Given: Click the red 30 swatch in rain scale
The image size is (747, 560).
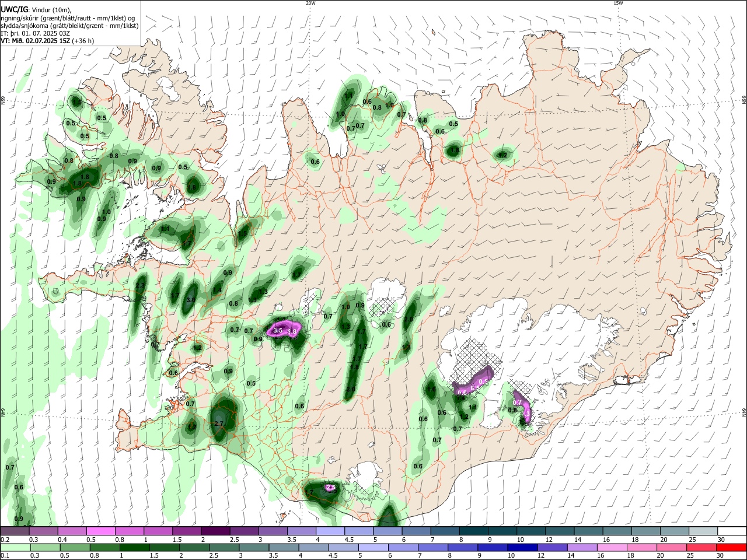Looking at the screenshot, I should [x=731, y=547].
